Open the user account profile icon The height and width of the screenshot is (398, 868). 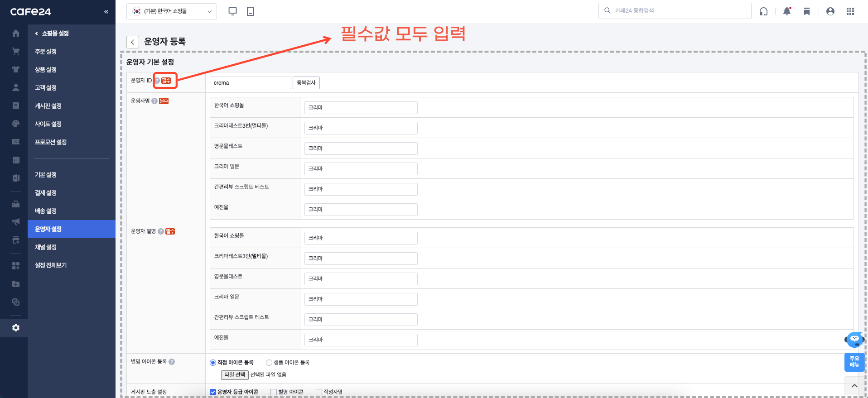coord(830,11)
